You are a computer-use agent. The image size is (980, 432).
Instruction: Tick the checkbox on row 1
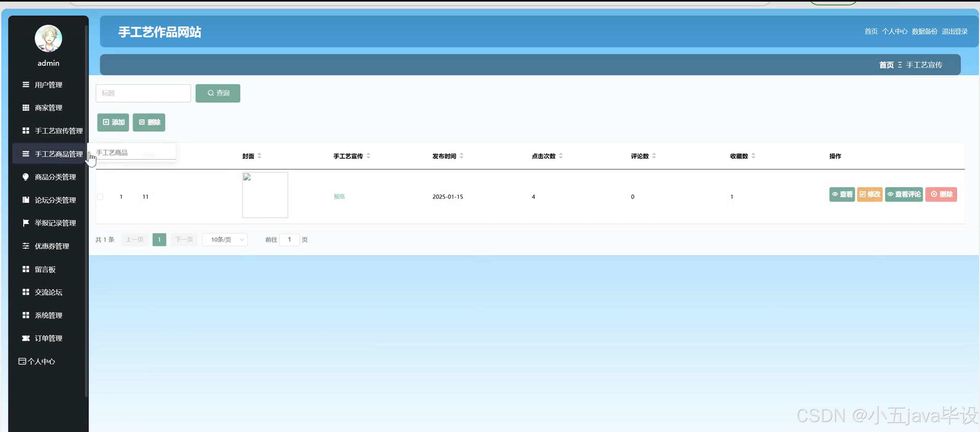100,197
